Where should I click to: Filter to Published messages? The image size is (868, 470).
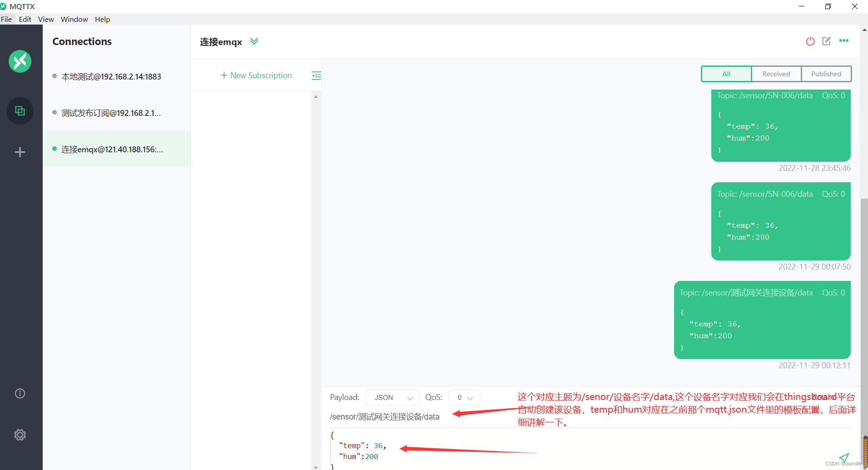point(826,74)
